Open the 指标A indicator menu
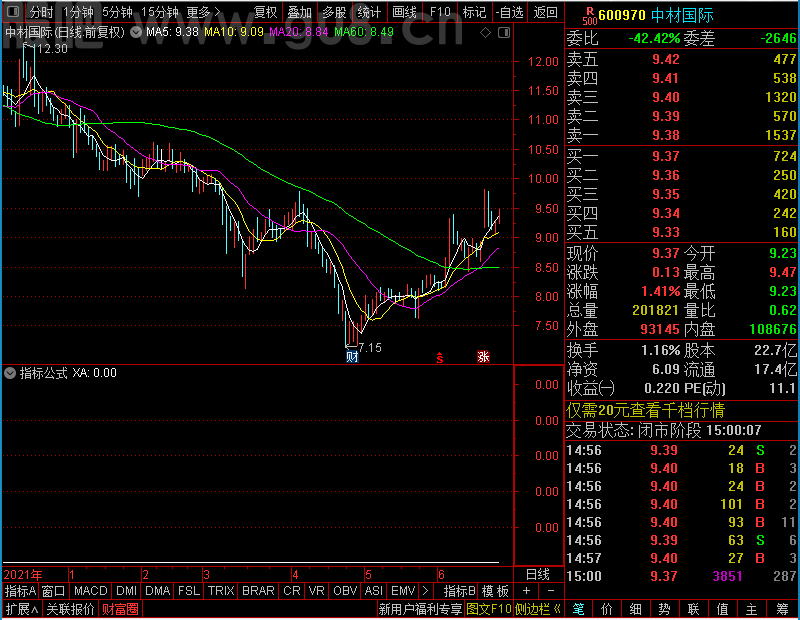 [x=20, y=591]
